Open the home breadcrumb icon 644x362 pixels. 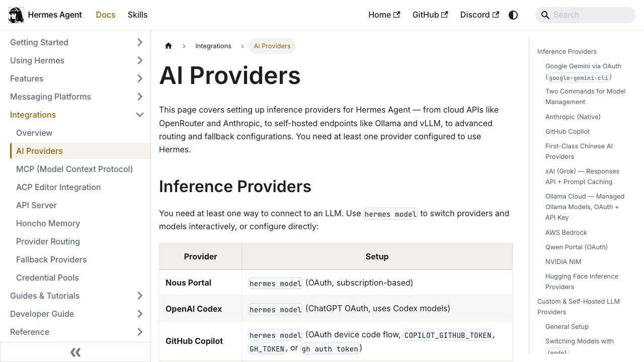pyautogui.click(x=169, y=46)
